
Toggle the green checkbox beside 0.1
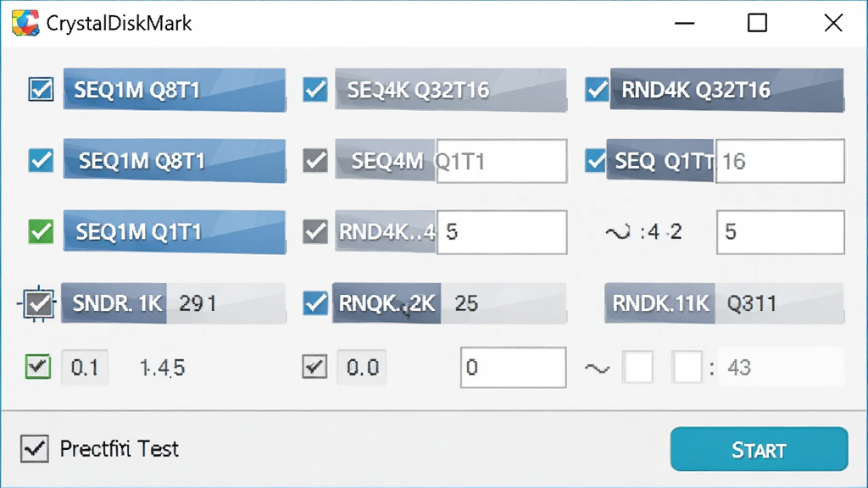(38, 367)
